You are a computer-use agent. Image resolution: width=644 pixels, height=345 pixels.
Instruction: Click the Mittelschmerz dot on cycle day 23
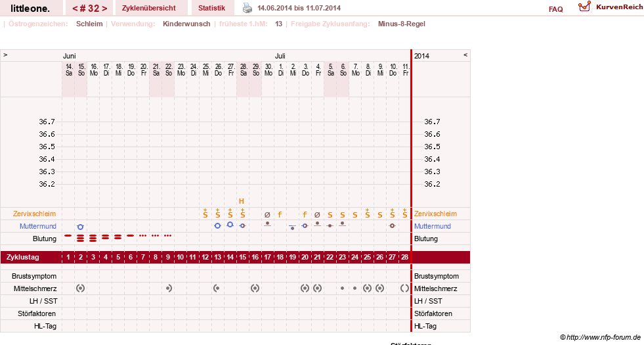point(342,288)
